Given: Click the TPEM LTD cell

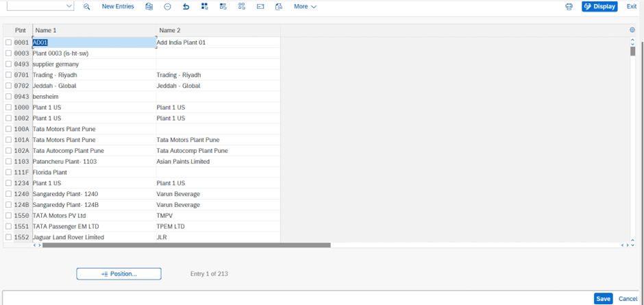Looking at the screenshot, I should 219,226.
